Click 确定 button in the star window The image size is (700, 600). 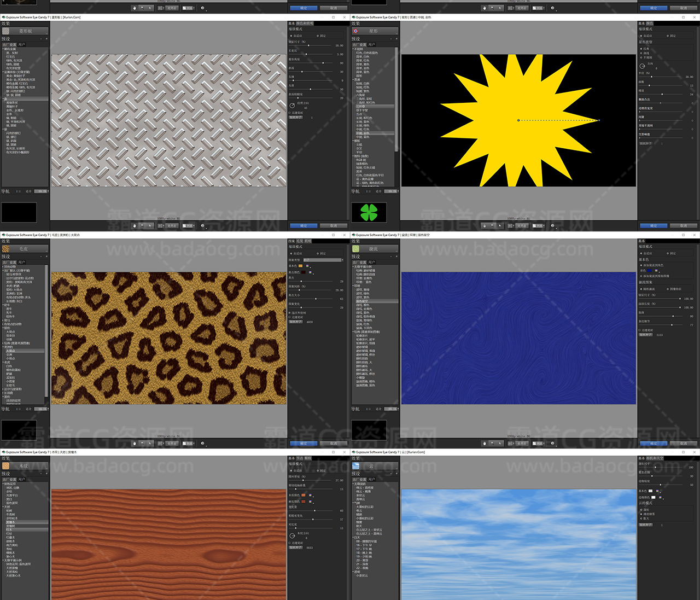653,225
